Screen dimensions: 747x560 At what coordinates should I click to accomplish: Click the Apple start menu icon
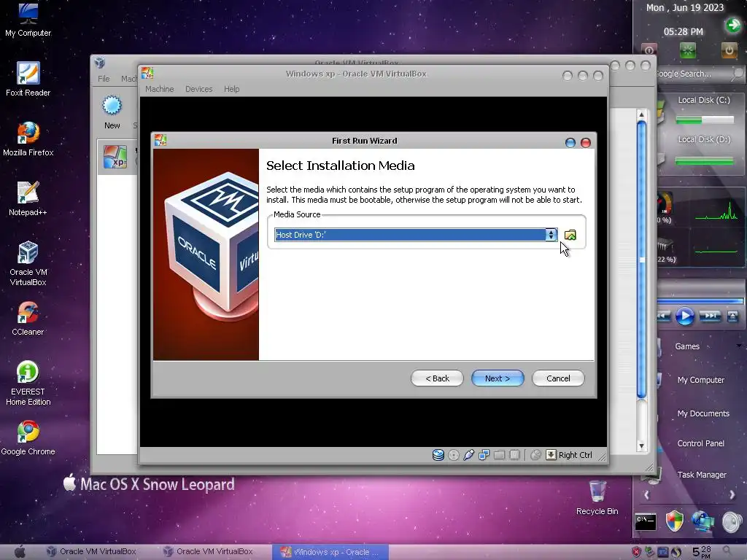(20, 551)
